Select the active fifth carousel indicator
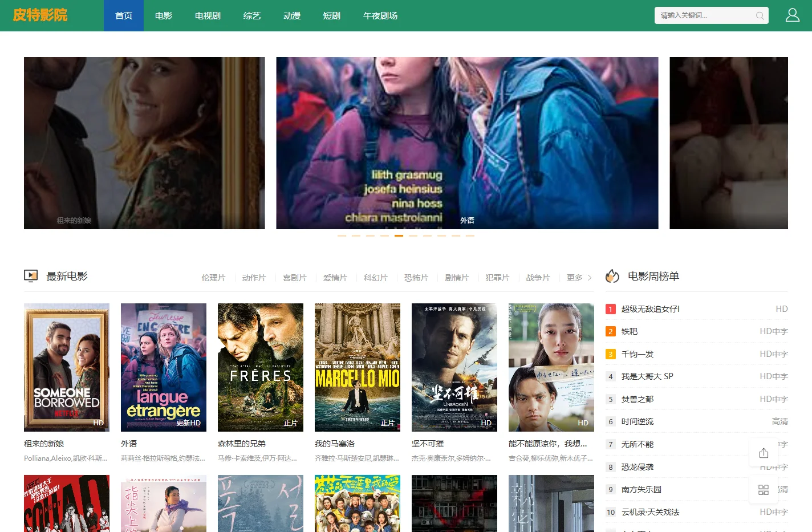 [x=399, y=235]
